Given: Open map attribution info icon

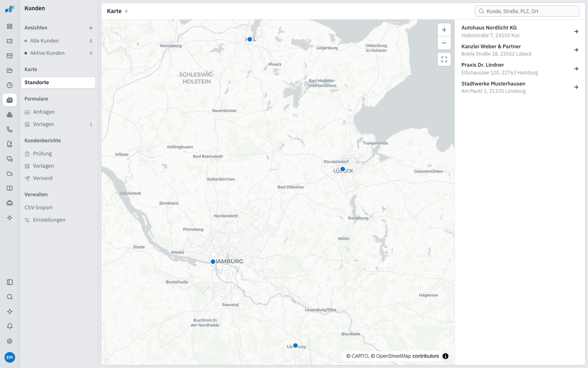Looking at the screenshot, I should 445,356.
